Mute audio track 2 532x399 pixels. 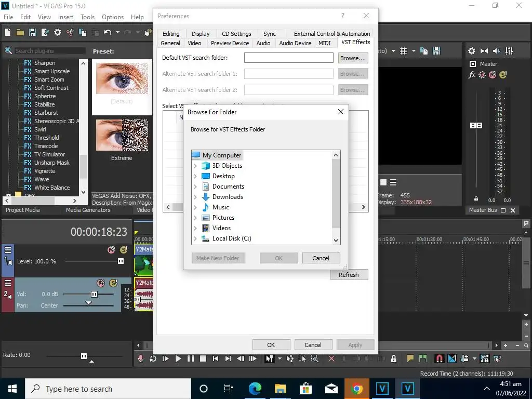(x=101, y=283)
